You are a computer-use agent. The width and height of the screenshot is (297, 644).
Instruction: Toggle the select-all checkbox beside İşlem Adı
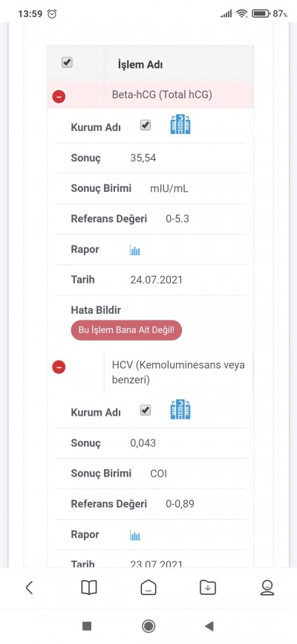click(x=67, y=62)
